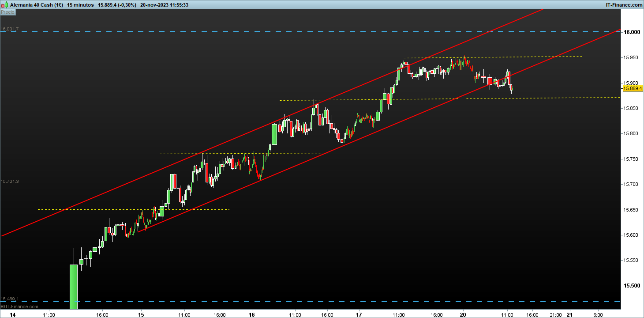Click the 15.701,3 level label
Image resolution: width=644 pixels, height=318 pixels.
(9, 182)
